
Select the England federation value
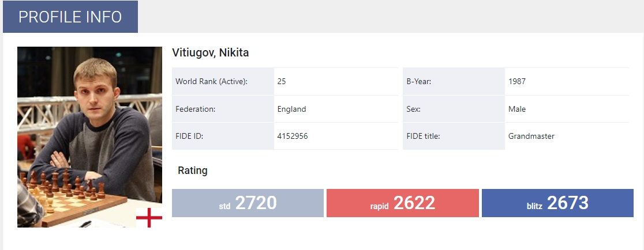click(x=291, y=109)
